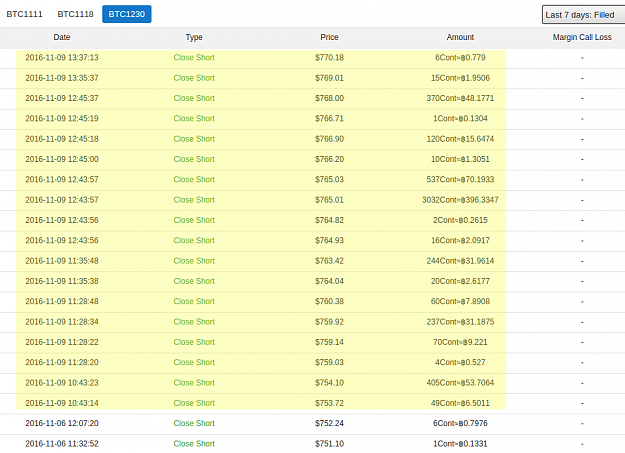Click the price $759.92
This screenshot has height=453, width=625.
coord(329,322)
